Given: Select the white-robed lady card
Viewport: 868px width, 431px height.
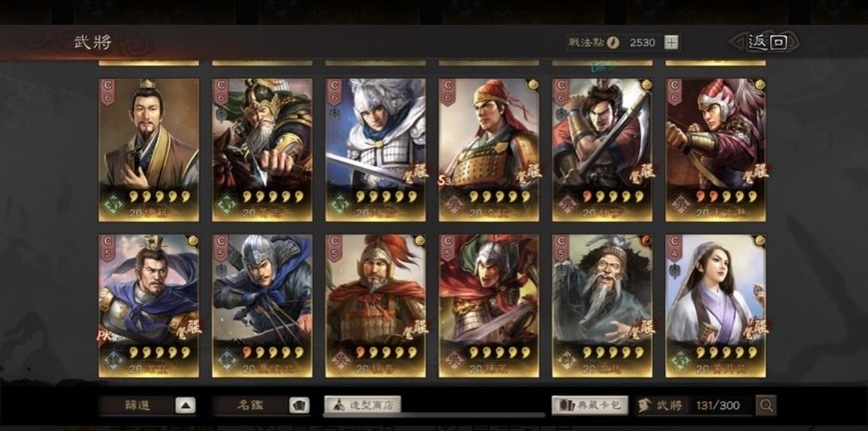Looking at the screenshot, I should [715, 306].
